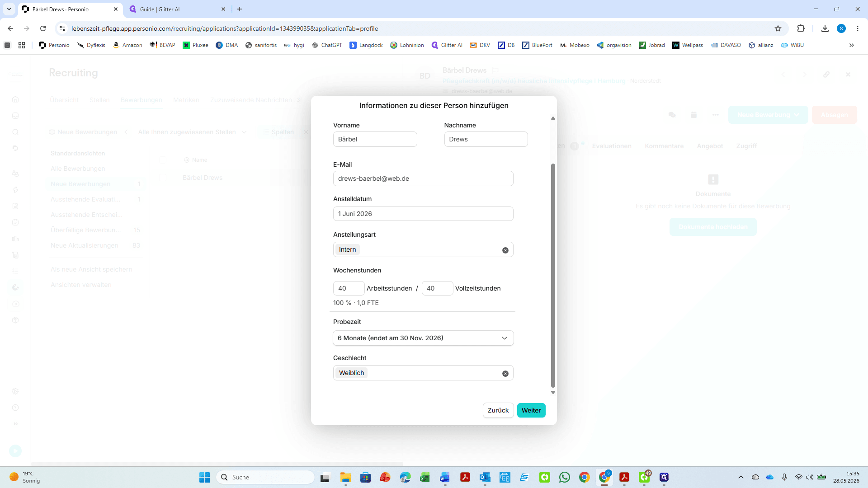Click the E-Mail input field
The image size is (868, 488).
423,178
